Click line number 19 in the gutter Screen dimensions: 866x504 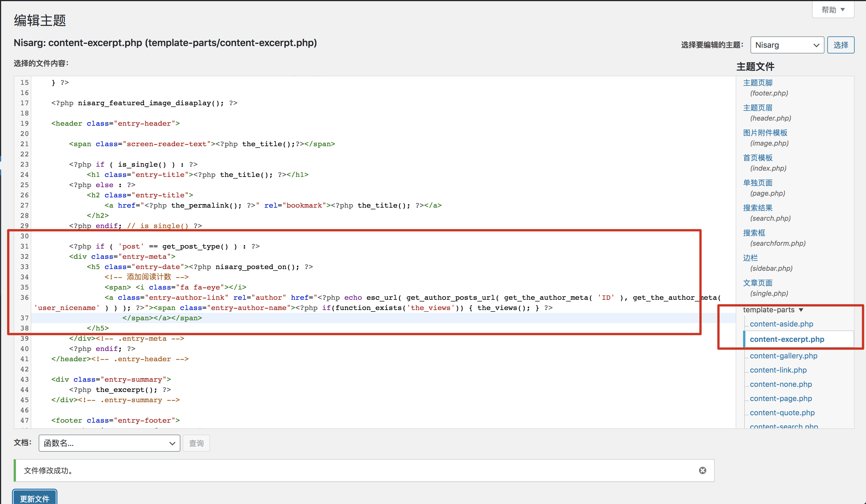tap(24, 124)
